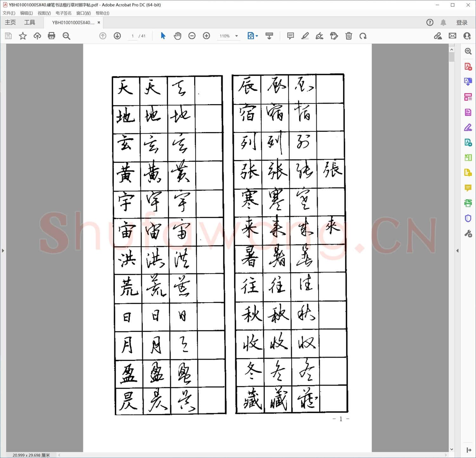
Task: Open Export PDF tool in right pane
Action: [x=468, y=82]
